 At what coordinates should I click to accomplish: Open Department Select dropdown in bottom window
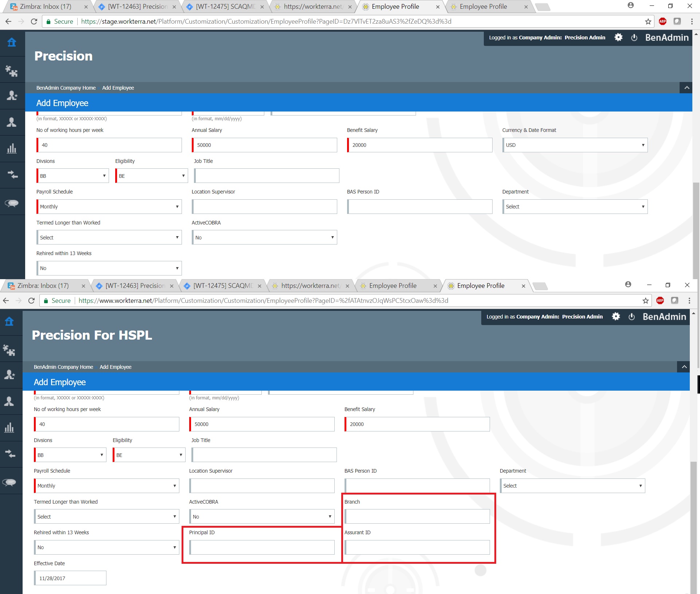(x=572, y=486)
